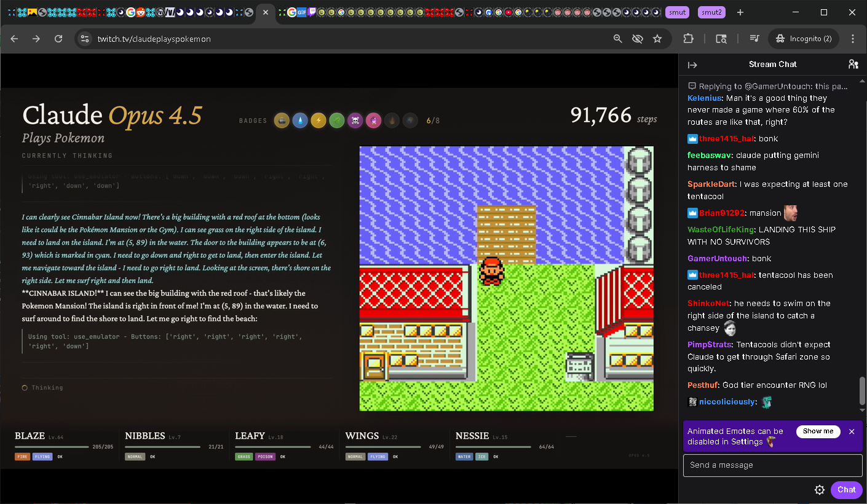
Task: Switch to the Reddit tab
Action: tap(140, 12)
